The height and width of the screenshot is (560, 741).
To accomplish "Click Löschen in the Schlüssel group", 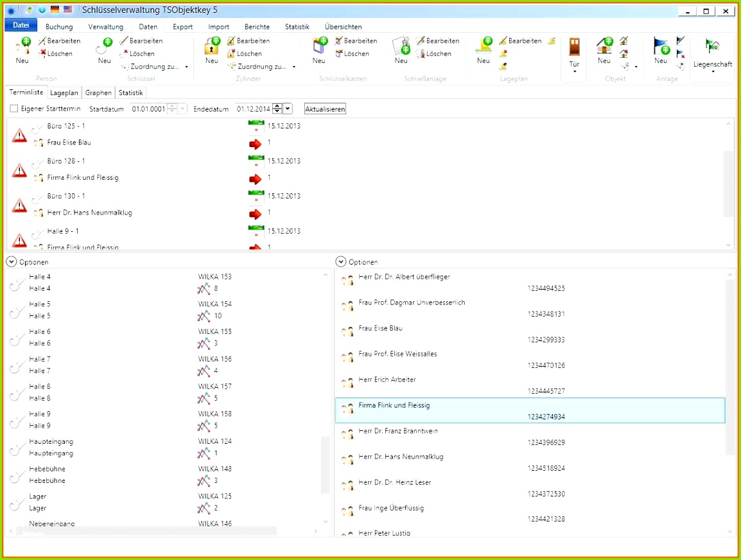I will [138, 53].
